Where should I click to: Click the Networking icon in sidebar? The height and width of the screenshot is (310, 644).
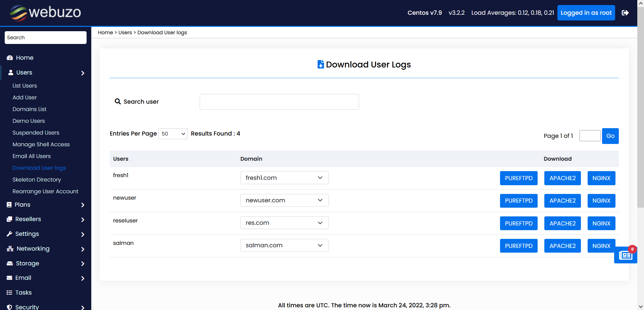10,249
